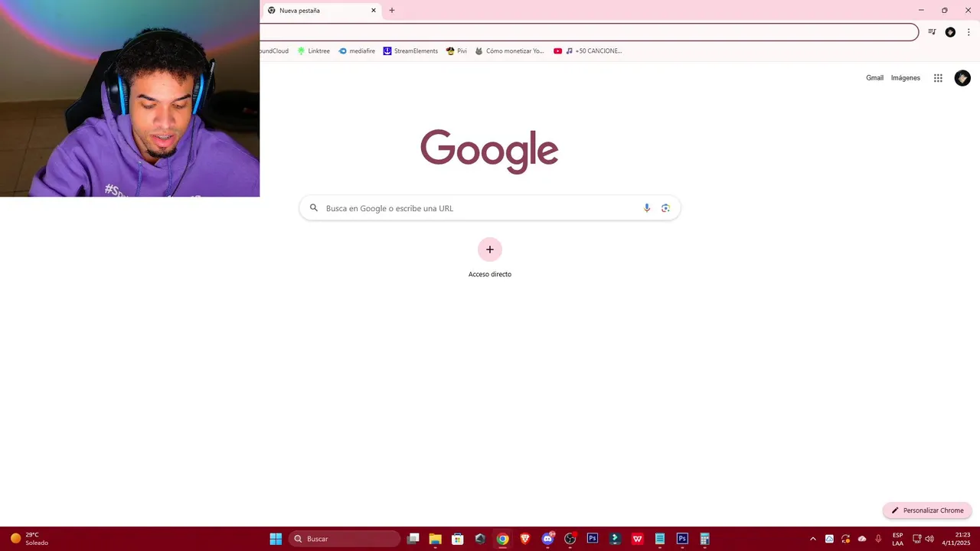Screen dimensions: 980x551
Task: Open Chrome profile icon in toolbar
Action: pyautogui.click(x=950, y=32)
